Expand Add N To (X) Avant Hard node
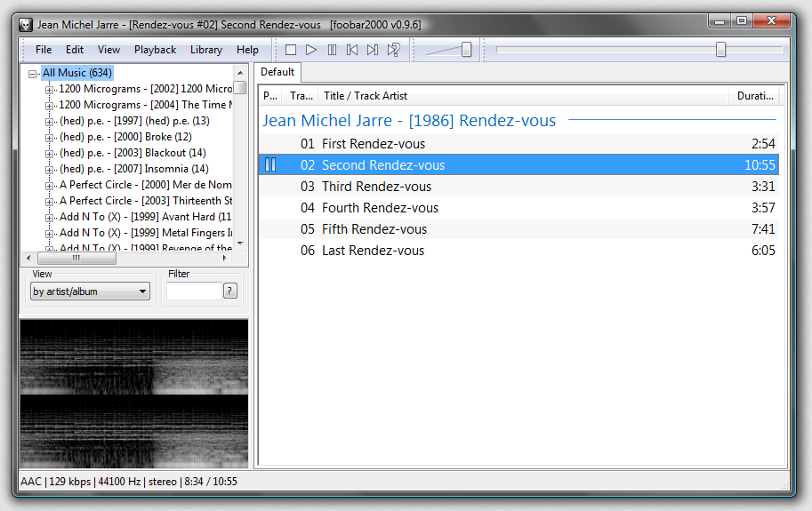Image resolution: width=812 pixels, height=511 pixels. [x=49, y=219]
